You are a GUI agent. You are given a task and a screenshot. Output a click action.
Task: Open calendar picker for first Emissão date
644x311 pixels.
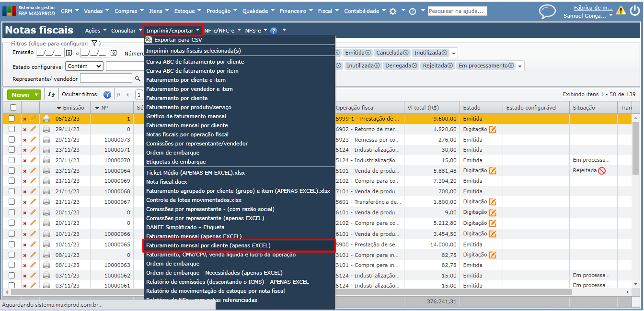tap(69, 53)
